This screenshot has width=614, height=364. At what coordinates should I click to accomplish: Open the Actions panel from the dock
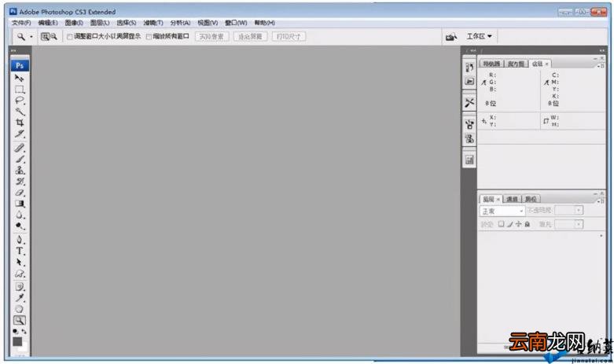(469, 81)
